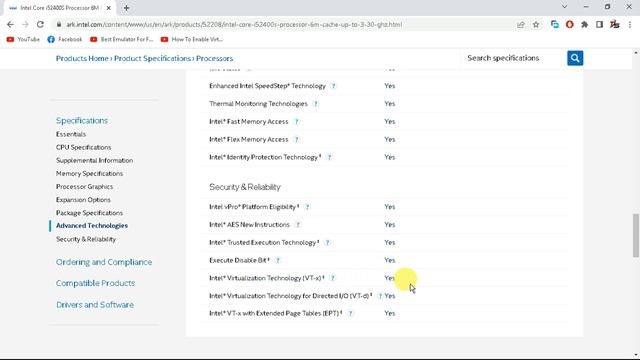Go to Products Home breadcrumb
640x360 pixels.
(x=82, y=58)
